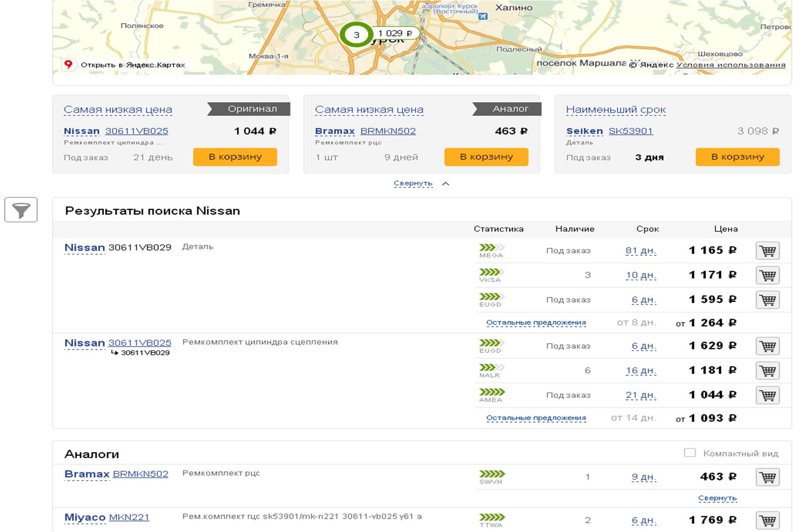Add the 1 629 ₽ EUGD offer to cart

(x=767, y=346)
